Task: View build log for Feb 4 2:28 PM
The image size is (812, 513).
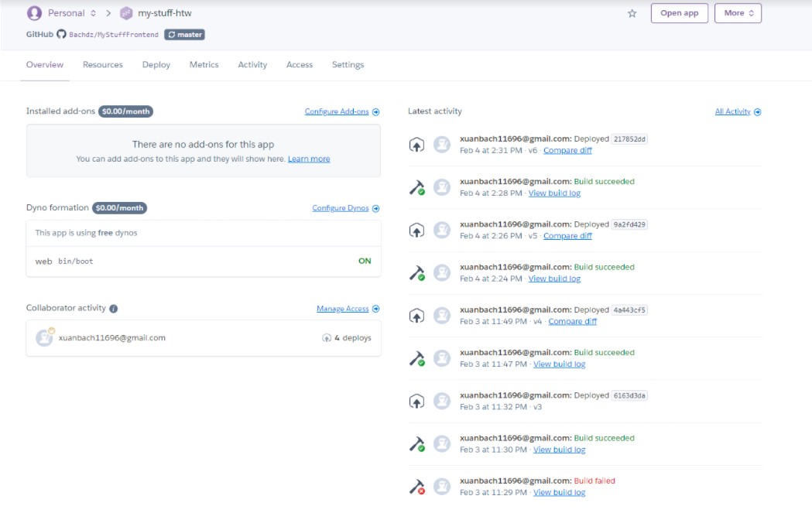Action: point(554,193)
